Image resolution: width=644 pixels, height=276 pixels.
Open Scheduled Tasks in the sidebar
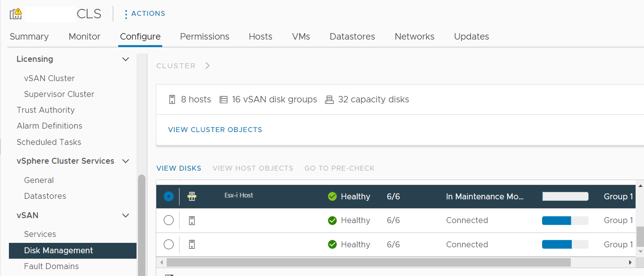[49, 142]
